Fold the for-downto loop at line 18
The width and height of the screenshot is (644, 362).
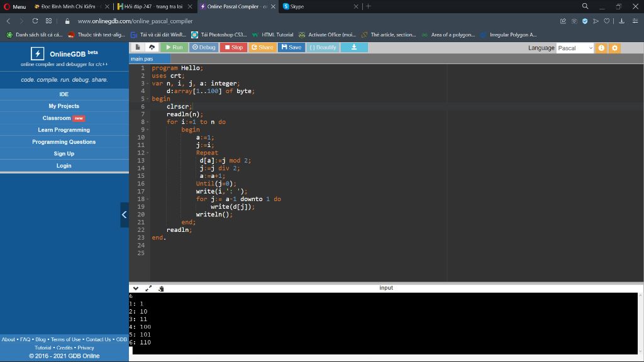click(148, 199)
